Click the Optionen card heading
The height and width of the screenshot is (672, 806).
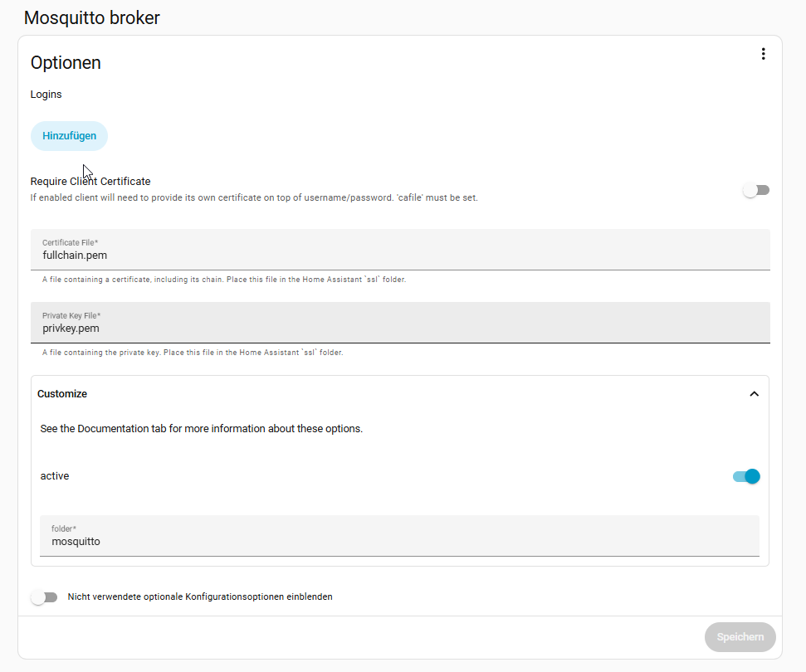pyautogui.click(x=66, y=62)
